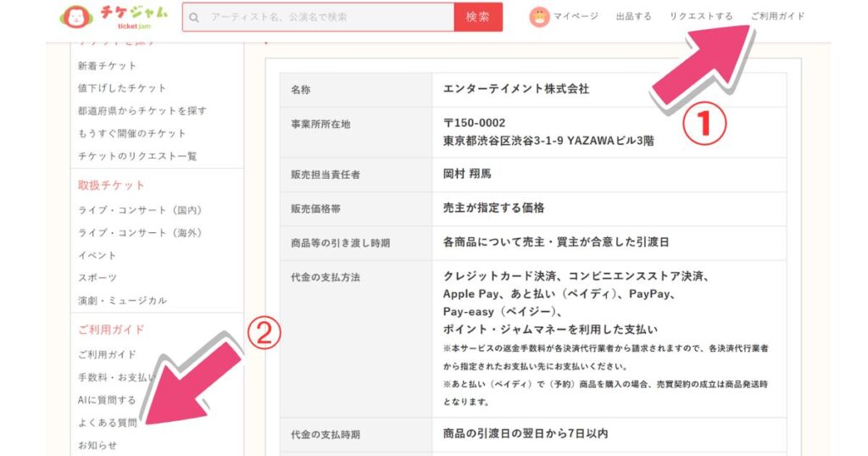This screenshot has width=868, height=456.
Task: Open スポーツ category in sidebar
Action: 97,278
